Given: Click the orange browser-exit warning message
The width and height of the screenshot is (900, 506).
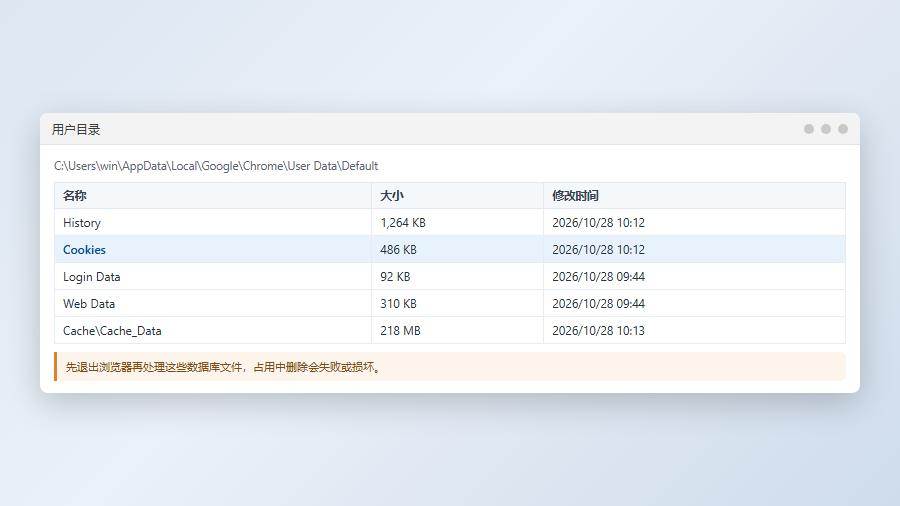Looking at the screenshot, I should point(449,367).
